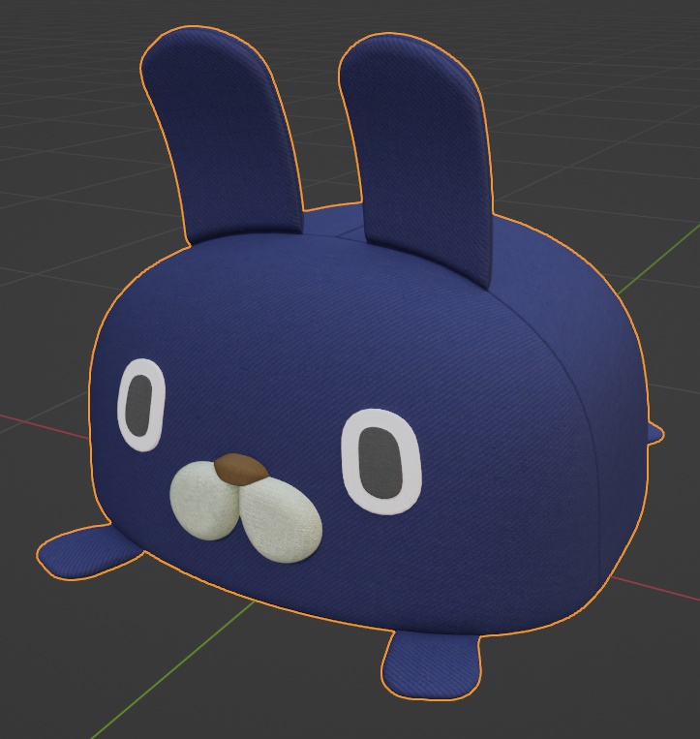The width and height of the screenshot is (700, 739).
Task: Select the bunny's left white-ringed eye
Action: (x=141, y=405)
